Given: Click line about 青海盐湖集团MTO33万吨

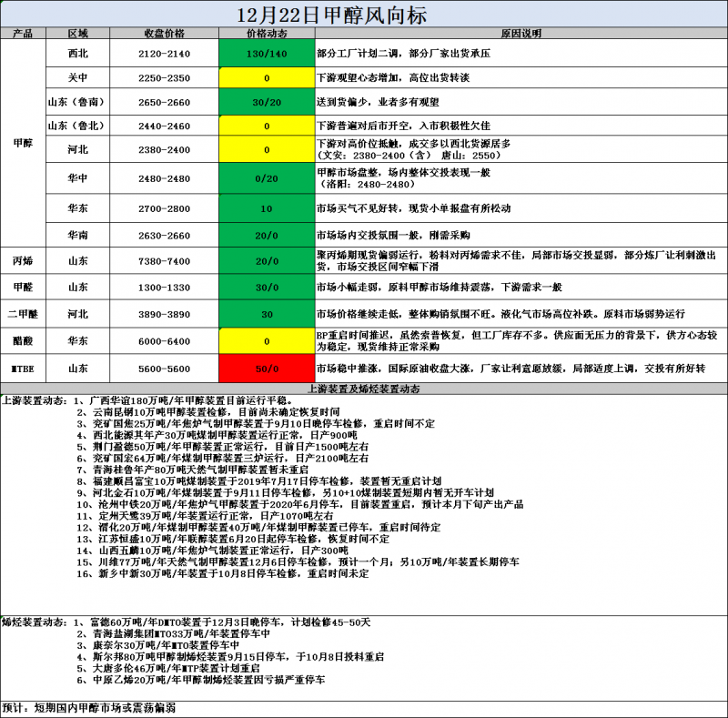Looking at the screenshot, I should point(174,633).
